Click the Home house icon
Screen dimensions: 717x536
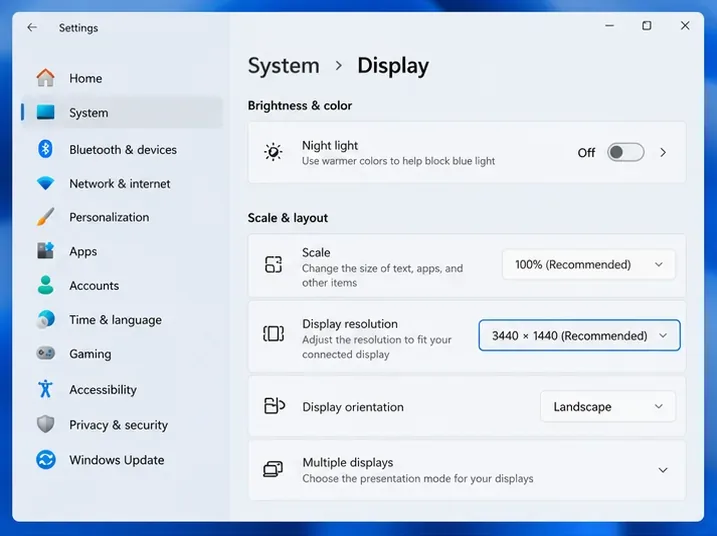click(x=45, y=78)
